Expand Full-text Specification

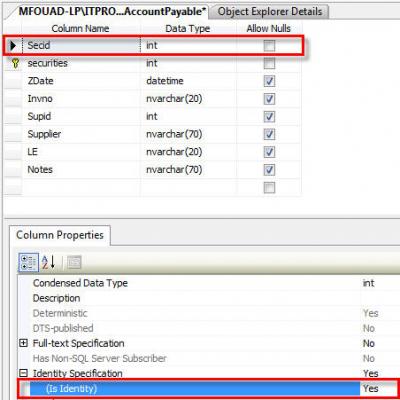[23, 343]
